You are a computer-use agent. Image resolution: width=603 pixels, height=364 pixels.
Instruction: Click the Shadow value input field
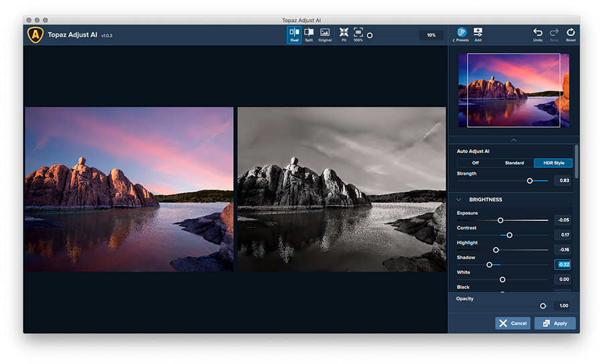562,264
